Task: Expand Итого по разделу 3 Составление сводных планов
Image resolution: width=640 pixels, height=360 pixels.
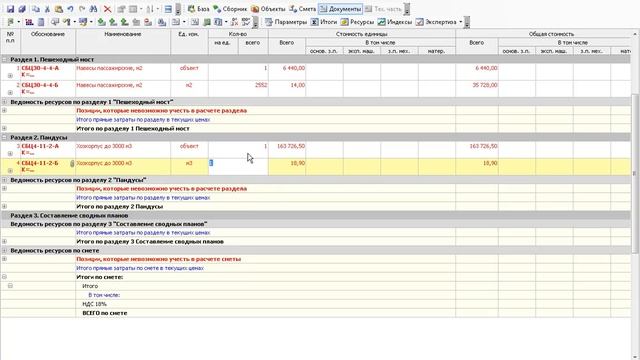Action: pyautogui.click(x=4, y=241)
